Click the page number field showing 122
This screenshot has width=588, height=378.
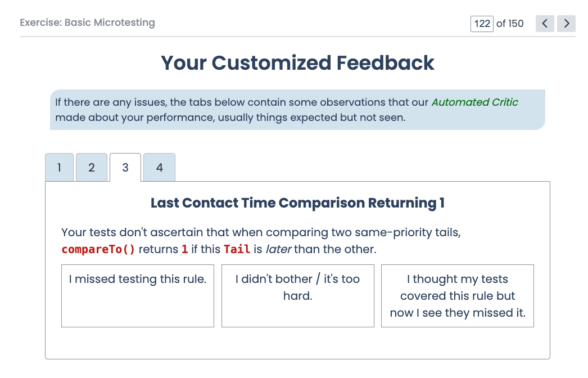pyautogui.click(x=482, y=24)
